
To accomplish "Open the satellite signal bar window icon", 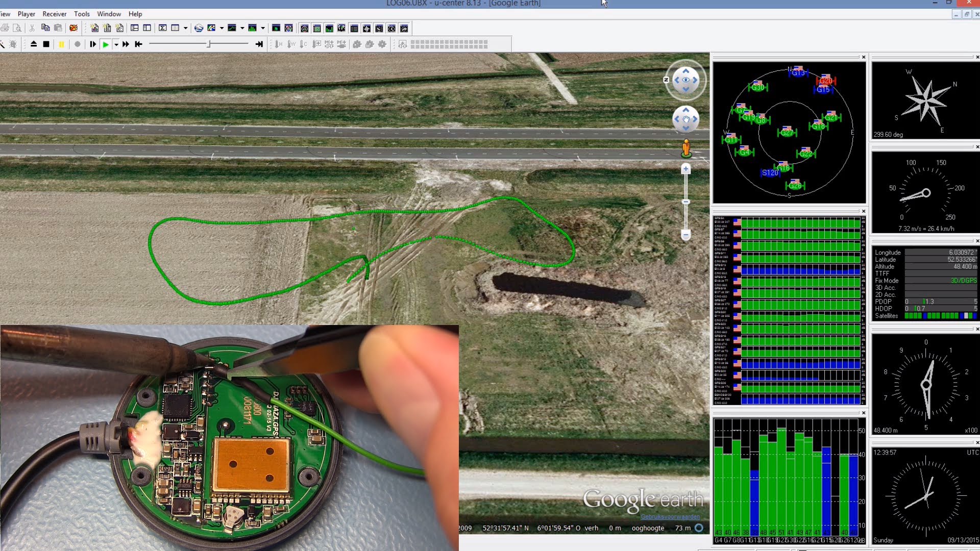I will [x=329, y=29].
